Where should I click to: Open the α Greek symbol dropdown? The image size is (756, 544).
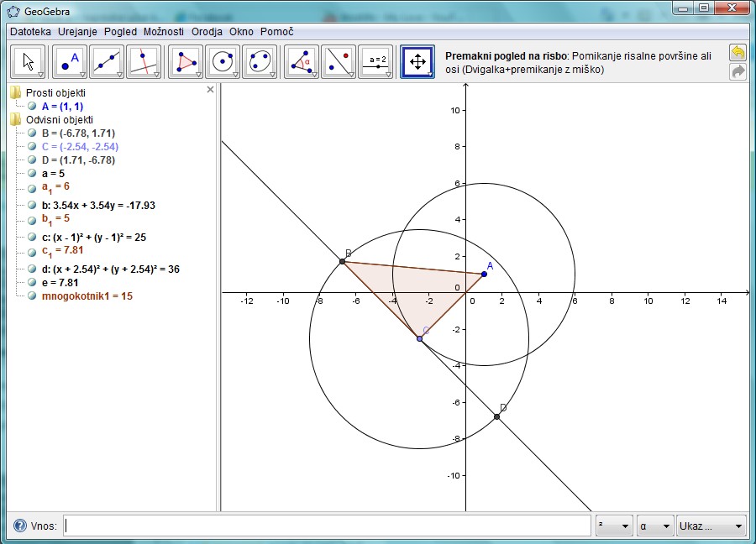click(654, 526)
